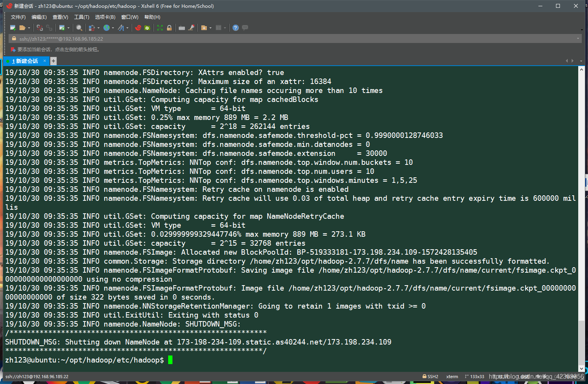588x384 pixels.
Task: Click the New Session toolbar icon
Action: point(13,28)
